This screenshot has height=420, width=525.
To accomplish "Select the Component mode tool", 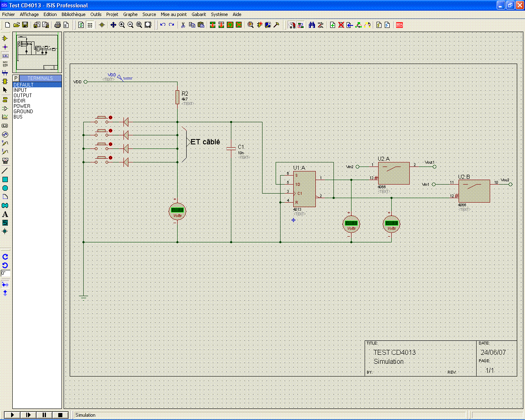I will click(x=5, y=38).
